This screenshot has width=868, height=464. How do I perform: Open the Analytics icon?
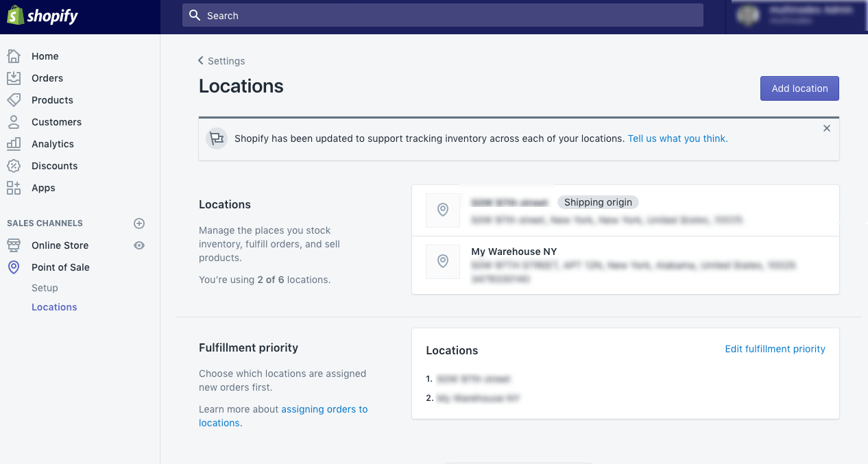(x=14, y=143)
